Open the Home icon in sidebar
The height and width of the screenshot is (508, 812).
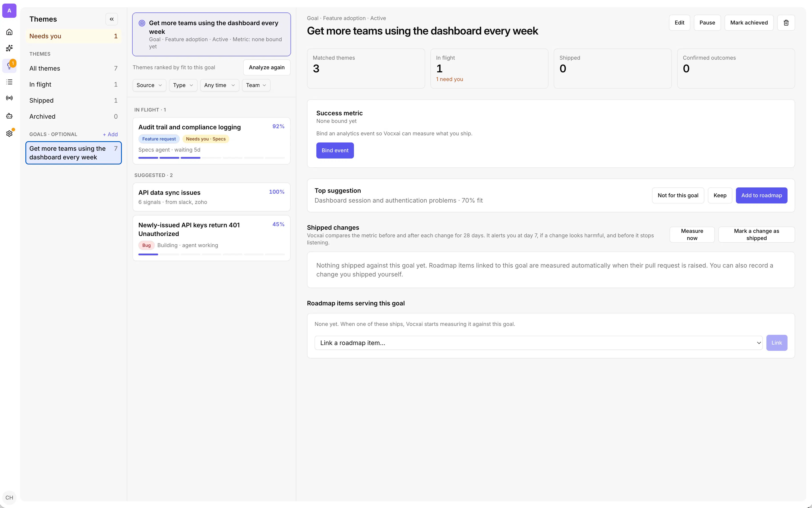click(9, 32)
